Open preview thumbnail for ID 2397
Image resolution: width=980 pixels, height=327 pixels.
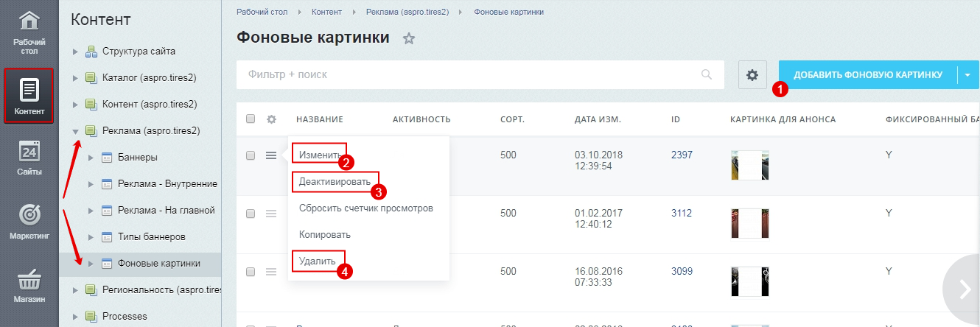click(x=750, y=165)
